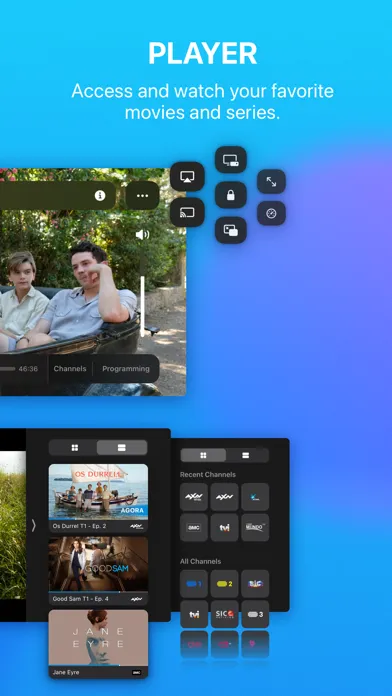The width and height of the screenshot is (392, 696).
Task: Show info for the playing programme
Action: point(100,195)
